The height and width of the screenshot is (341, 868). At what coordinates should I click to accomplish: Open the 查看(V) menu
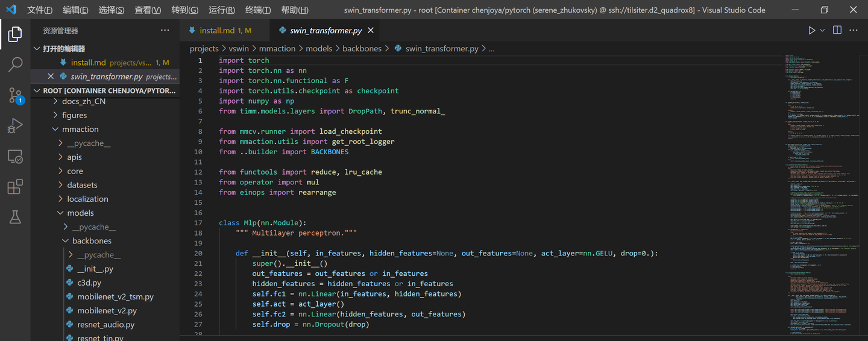coord(148,10)
